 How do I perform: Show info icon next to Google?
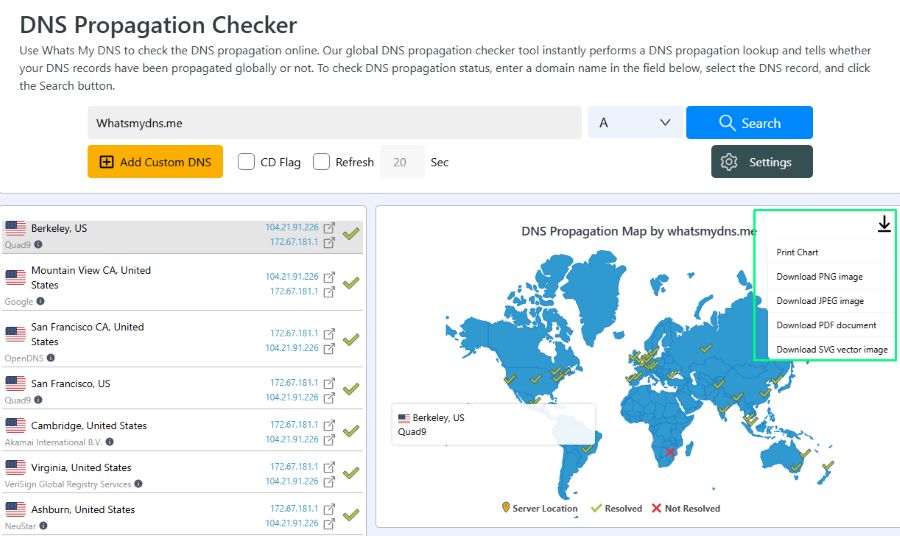tap(40, 301)
